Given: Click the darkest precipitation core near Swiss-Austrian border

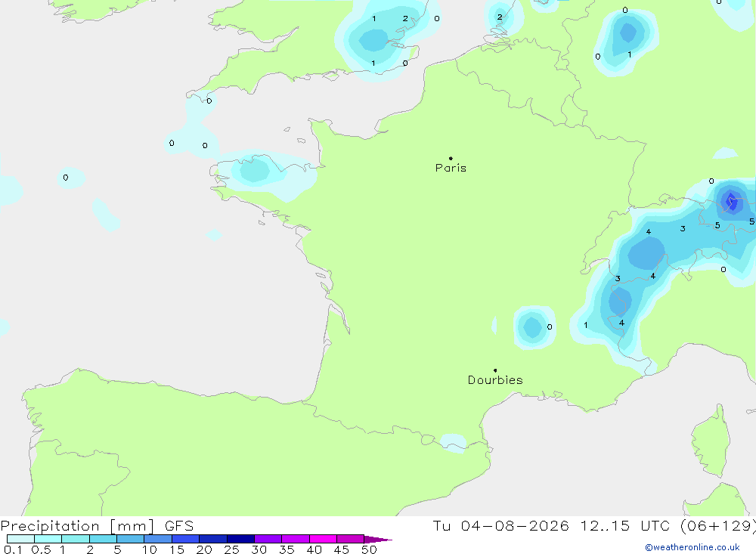Looking at the screenshot, I should point(732,202).
